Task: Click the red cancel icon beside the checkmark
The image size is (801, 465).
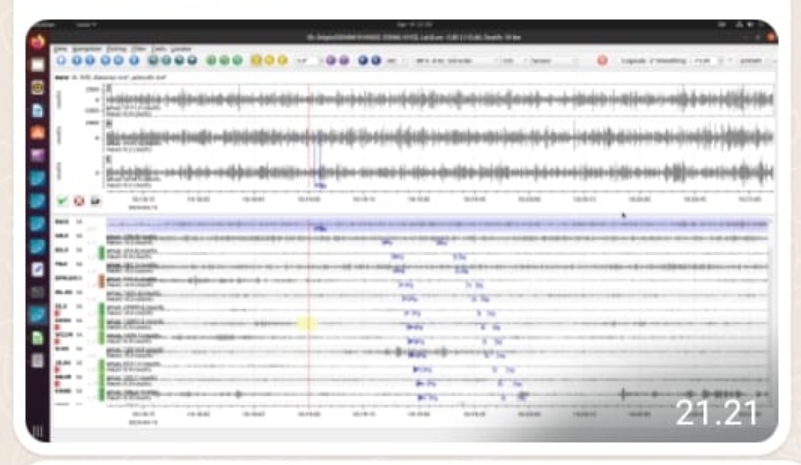Action: point(78,200)
